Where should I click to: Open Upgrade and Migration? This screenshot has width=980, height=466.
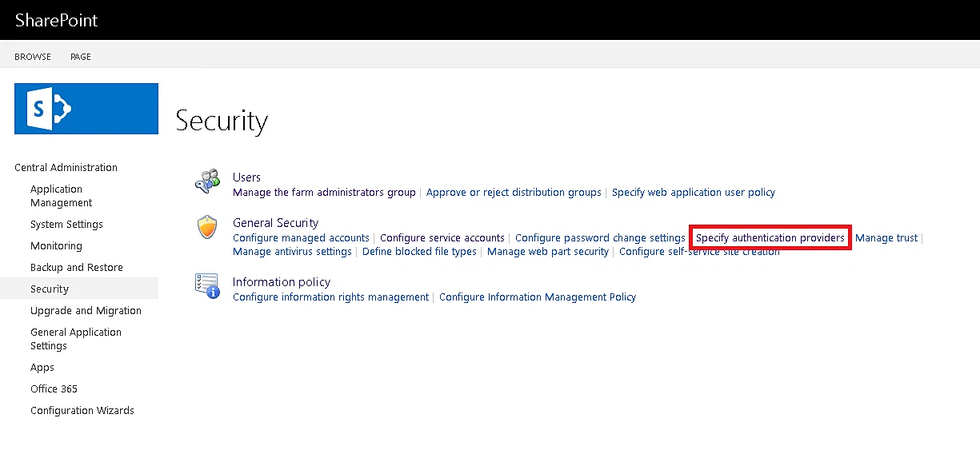coord(86,310)
